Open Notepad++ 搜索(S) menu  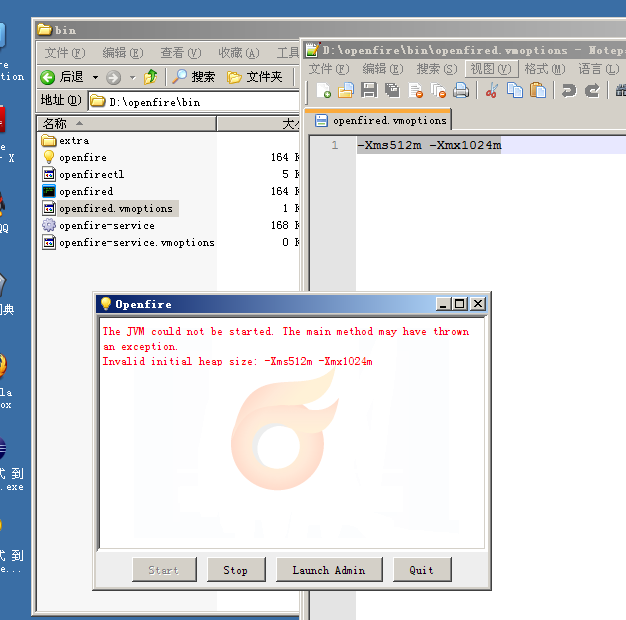pos(437,69)
